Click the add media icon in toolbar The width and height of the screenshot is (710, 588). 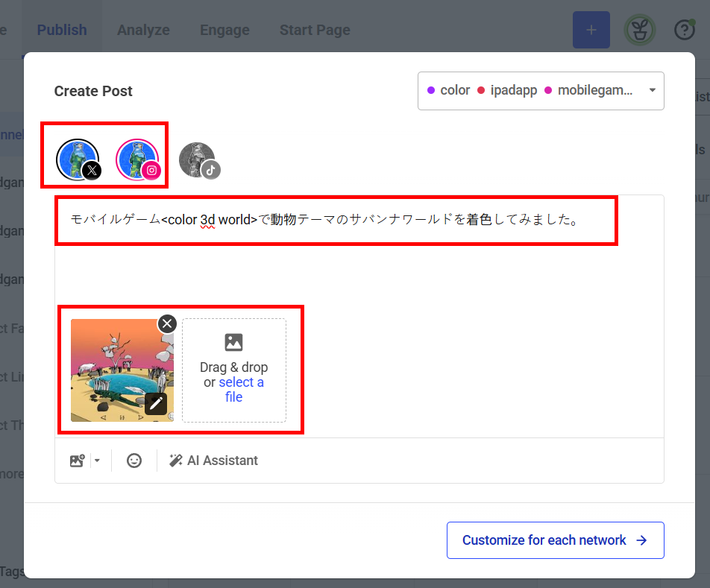click(x=78, y=461)
